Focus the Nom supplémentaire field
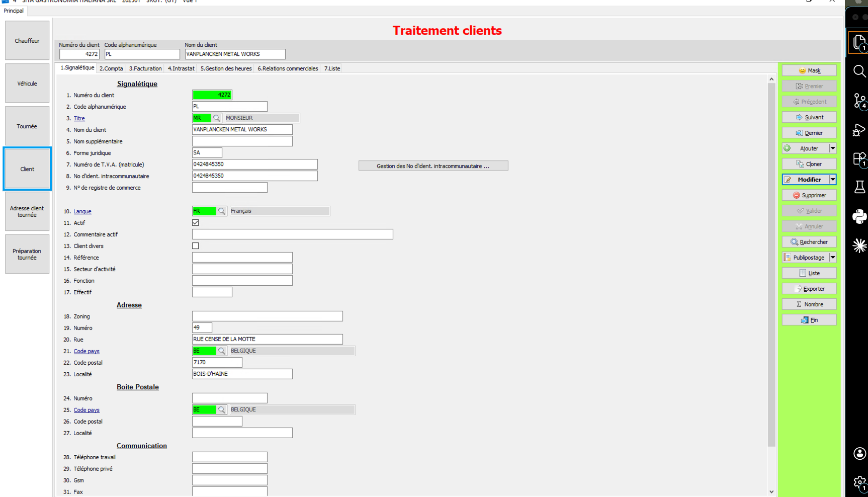 tap(242, 141)
